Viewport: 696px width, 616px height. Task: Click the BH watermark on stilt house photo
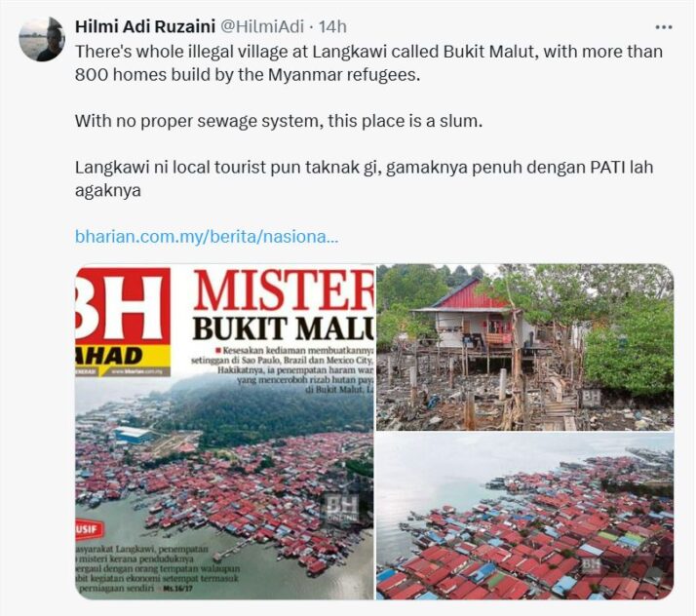click(591, 397)
